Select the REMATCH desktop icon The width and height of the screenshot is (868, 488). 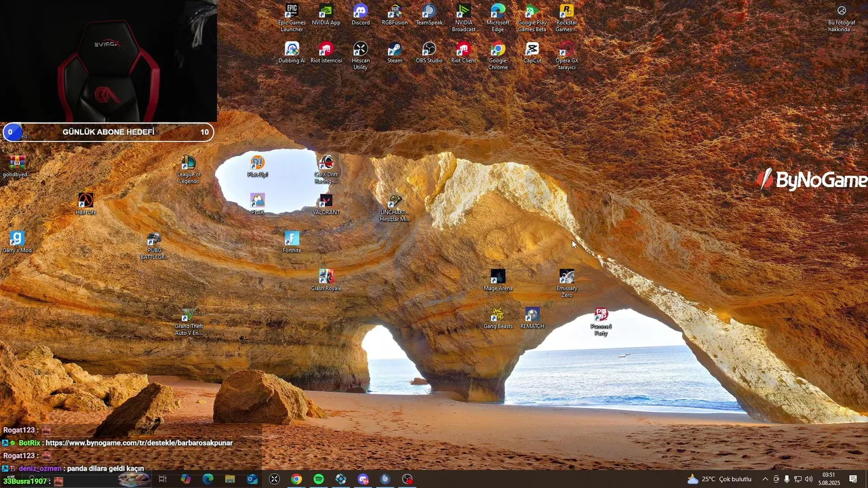pos(532,318)
